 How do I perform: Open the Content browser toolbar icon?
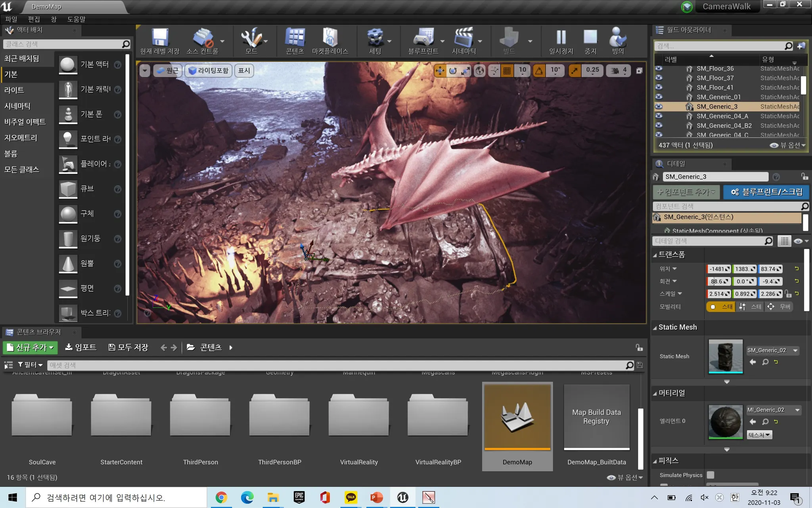[x=295, y=38]
